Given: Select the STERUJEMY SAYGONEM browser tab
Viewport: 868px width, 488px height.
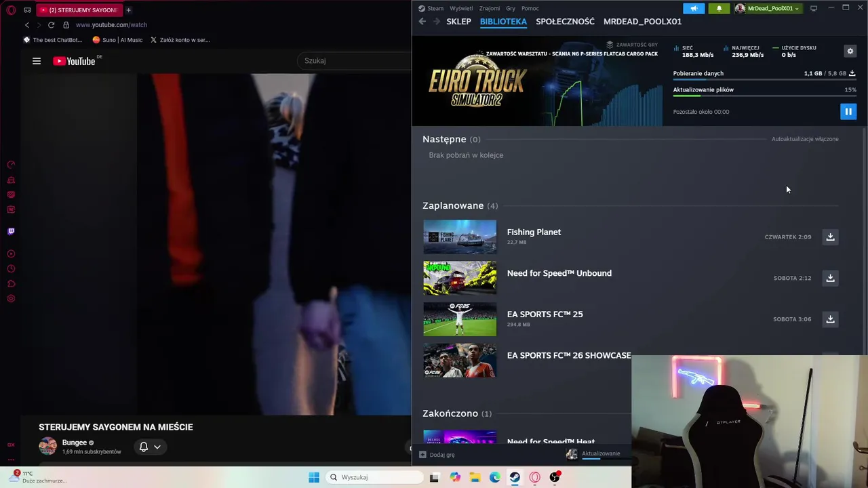Looking at the screenshot, I should coord(79,10).
